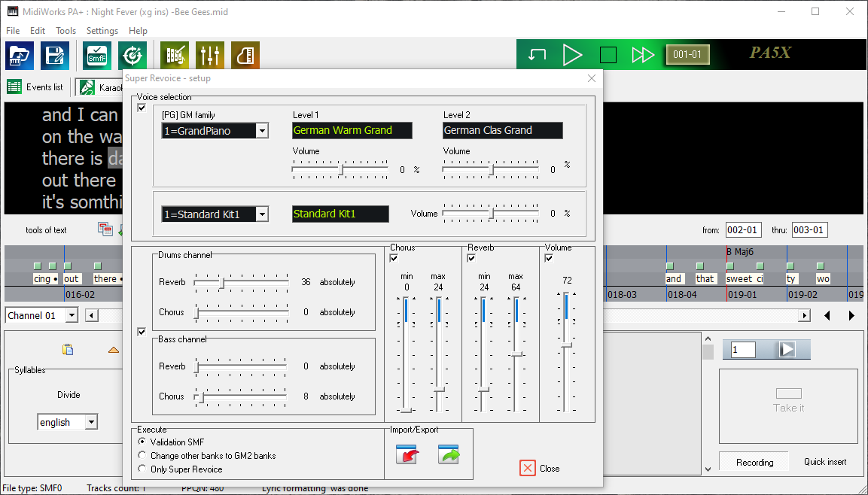868x495 pixels.
Task: Toggle the Chorus checkbox
Action: pos(393,258)
